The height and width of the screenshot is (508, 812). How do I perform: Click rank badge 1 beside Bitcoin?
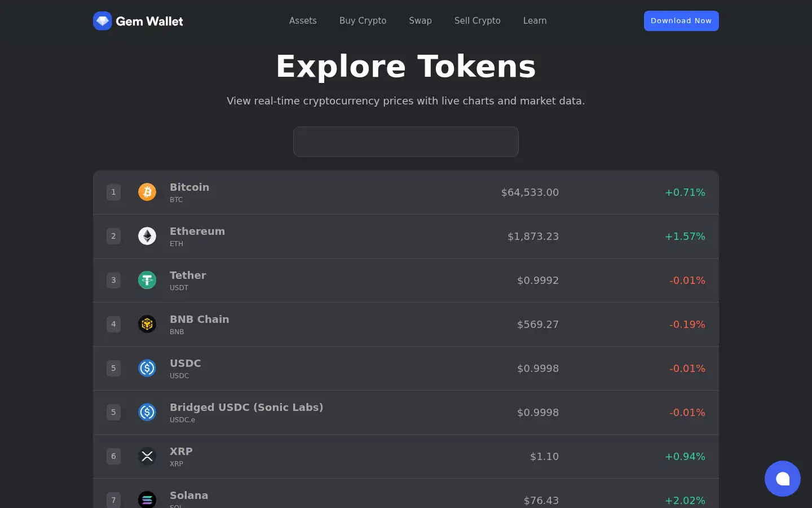tap(113, 192)
